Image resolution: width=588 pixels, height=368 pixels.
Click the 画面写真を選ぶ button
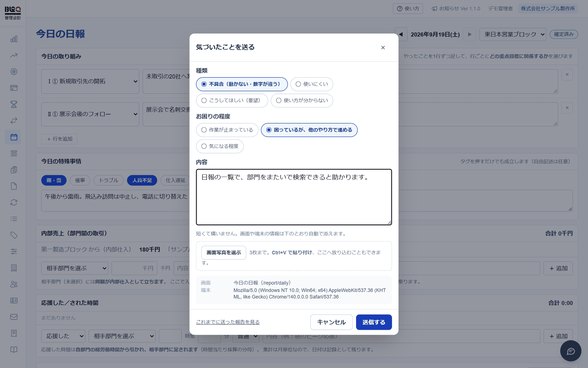tap(224, 253)
